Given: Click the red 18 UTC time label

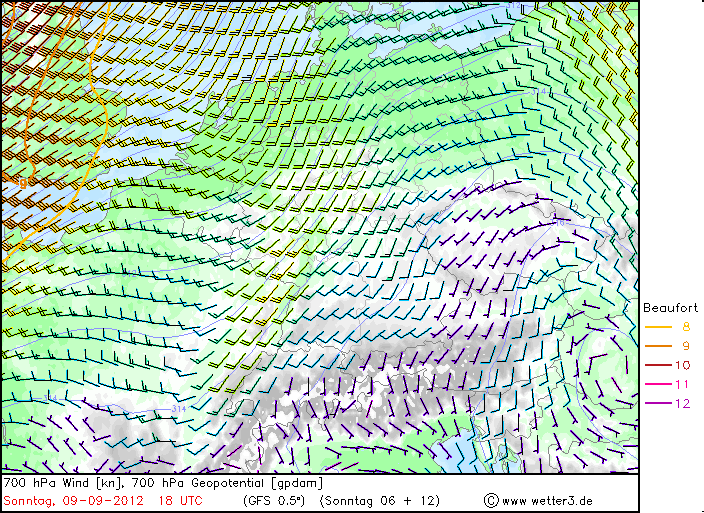Looking at the screenshot, I should [177, 500].
